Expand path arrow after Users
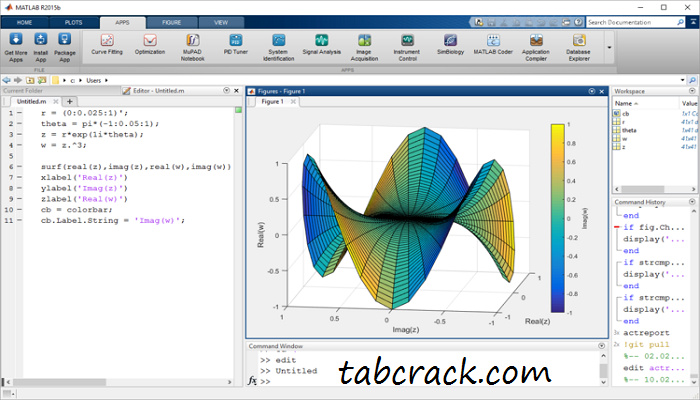Screen dimensions: 700x400 pyautogui.click(x=106, y=80)
